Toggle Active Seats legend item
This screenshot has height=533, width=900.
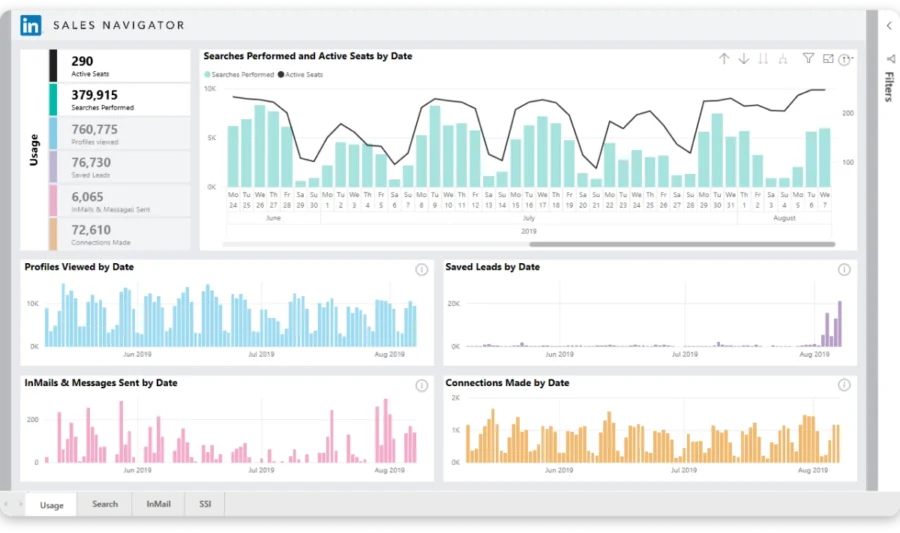tap(300, 75)
